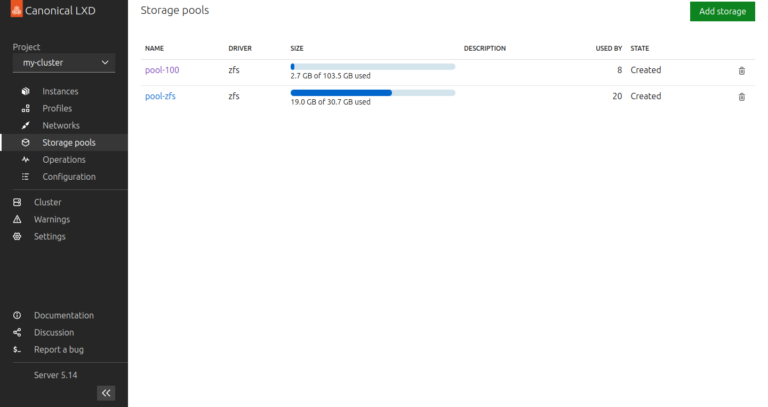Click Report a bug link
This screenshot has height=407, width=768.
59,350
